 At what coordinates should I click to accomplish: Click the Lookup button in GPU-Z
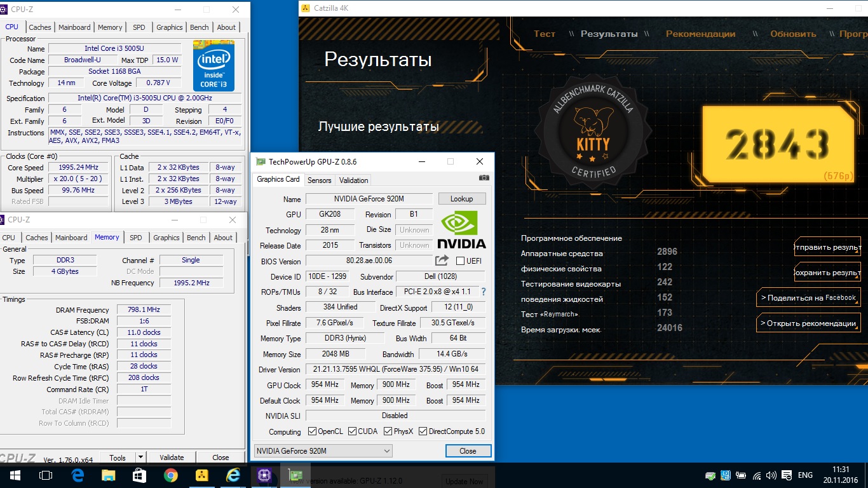pyautogui.click(x=462, y=199)
